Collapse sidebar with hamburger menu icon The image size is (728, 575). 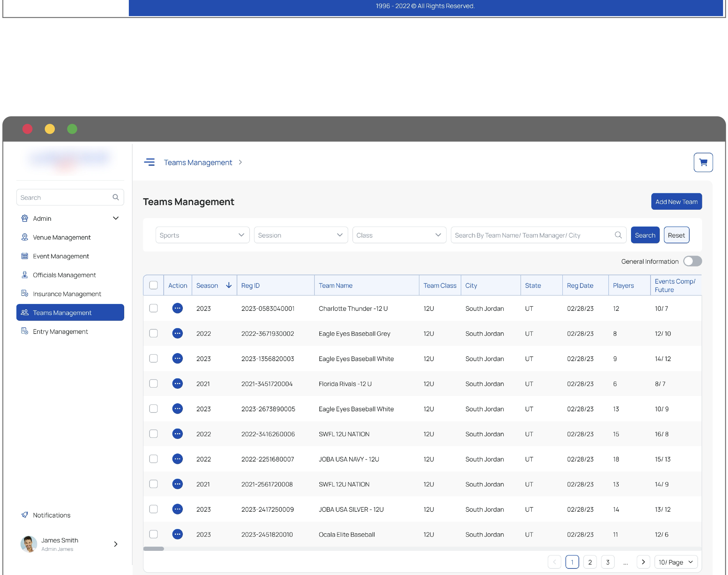pos(149,163)
